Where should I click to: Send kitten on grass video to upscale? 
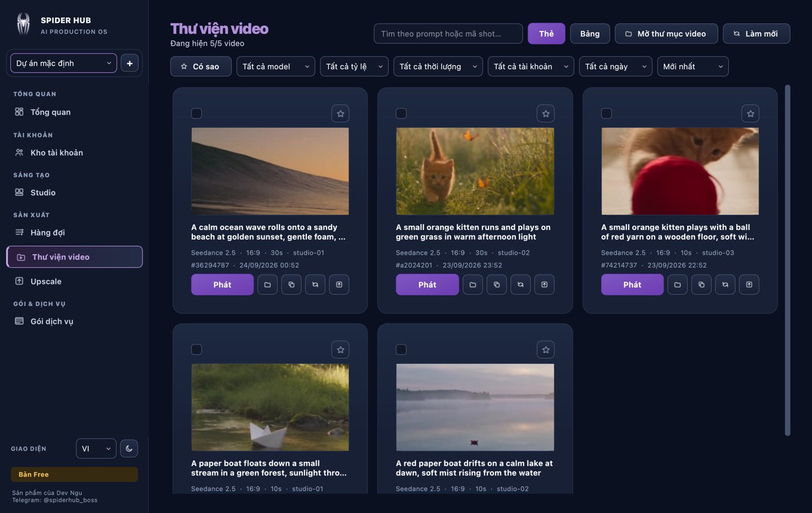(x=545, y=285)
